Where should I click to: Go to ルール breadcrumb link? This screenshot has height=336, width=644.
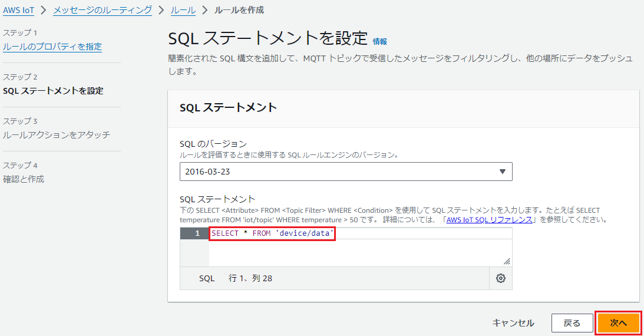tap(183, 10)
